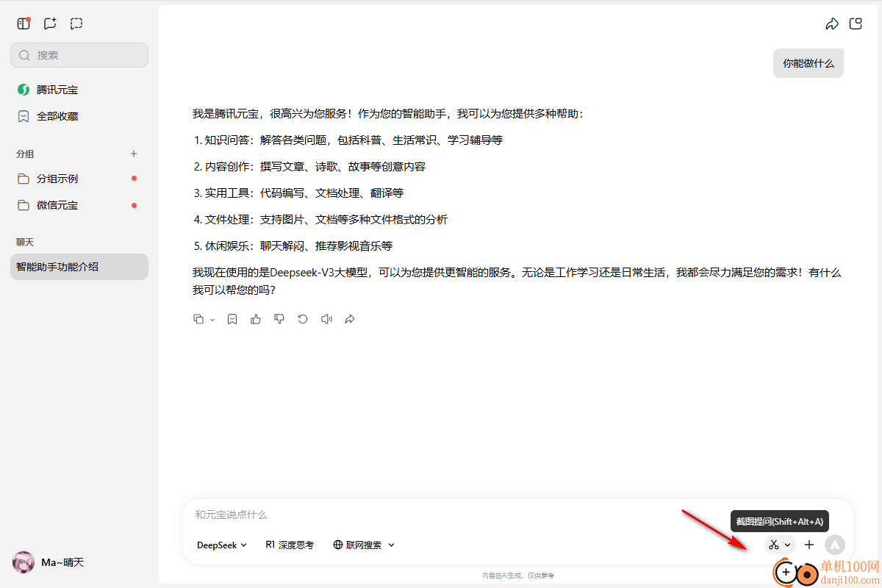Dislike the reply with thumbs down
882x588 pixels.
click(279, 319)
